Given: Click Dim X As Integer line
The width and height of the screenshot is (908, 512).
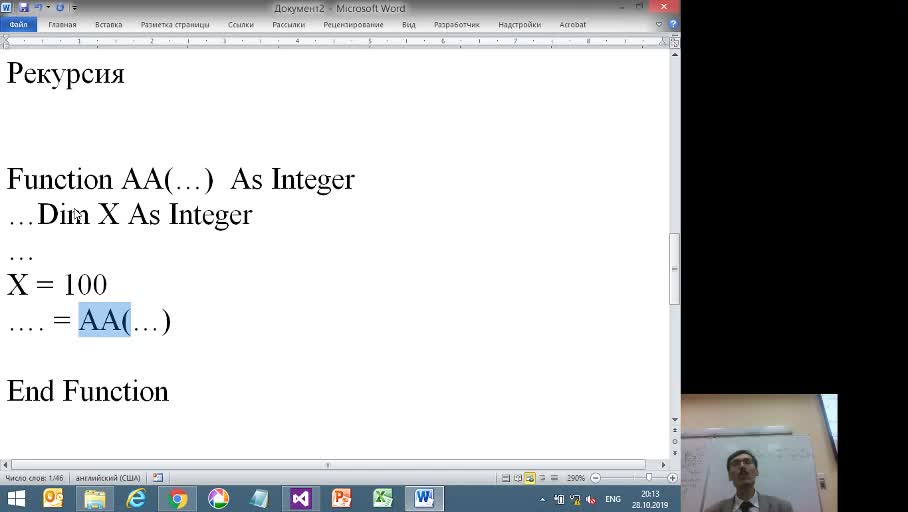Looking at the screenshot, I should click(x=145, y=215).
